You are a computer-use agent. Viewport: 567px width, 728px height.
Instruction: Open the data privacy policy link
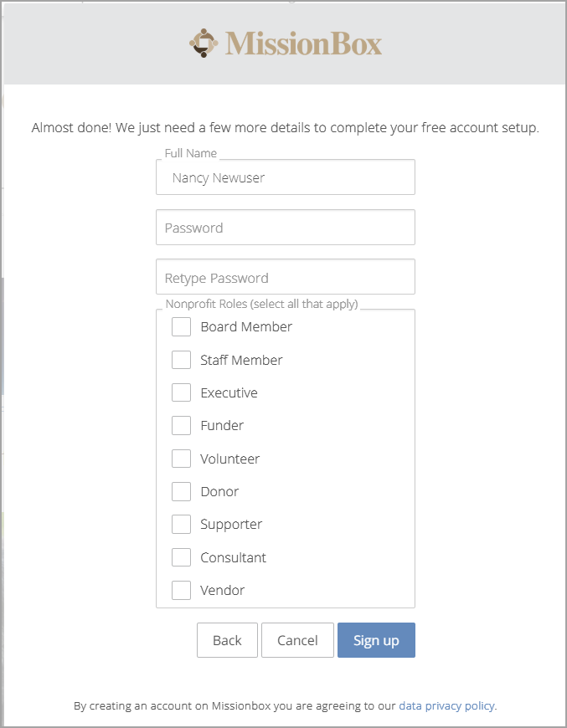446,706
